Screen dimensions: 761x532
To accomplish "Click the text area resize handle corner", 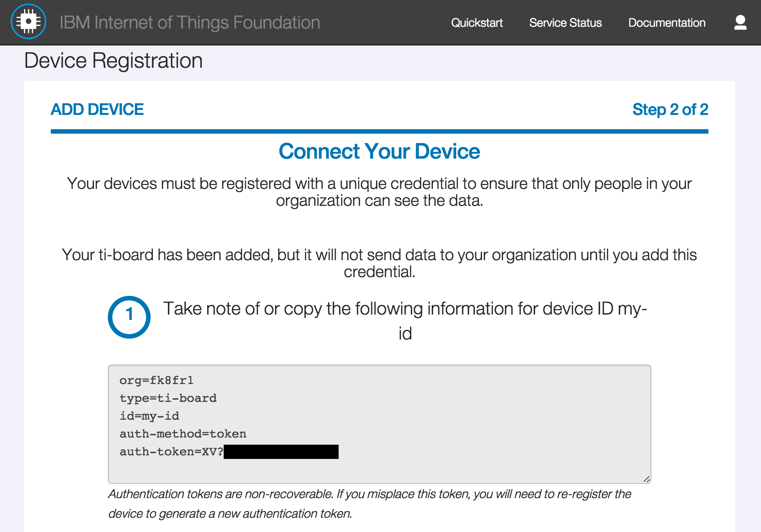I will tap(646, 479).
